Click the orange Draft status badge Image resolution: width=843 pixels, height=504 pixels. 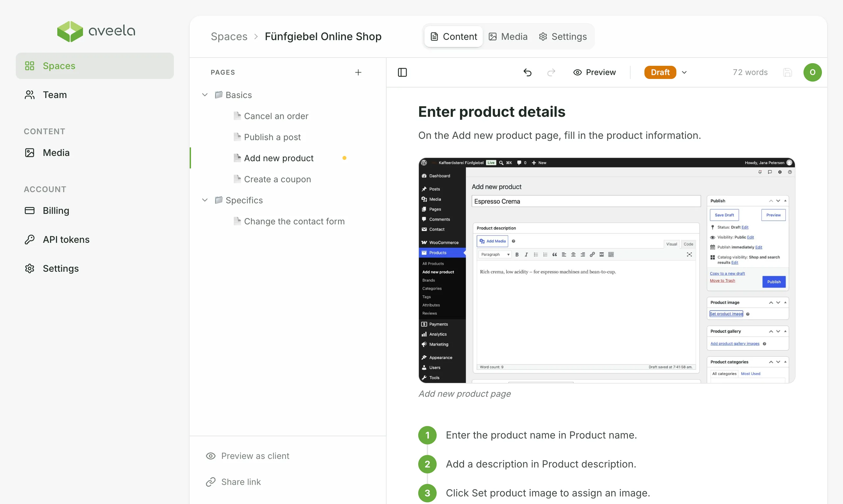[660, 72]
